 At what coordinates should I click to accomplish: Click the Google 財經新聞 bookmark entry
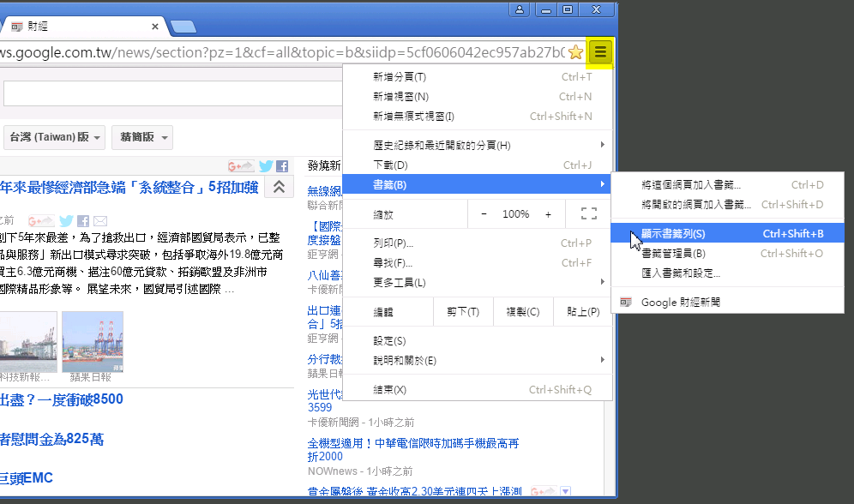728,302
